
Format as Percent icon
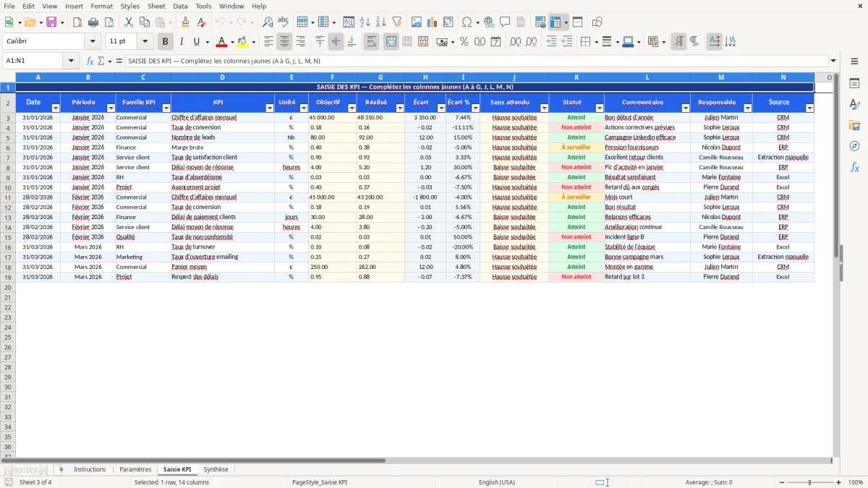coord(464,42)
